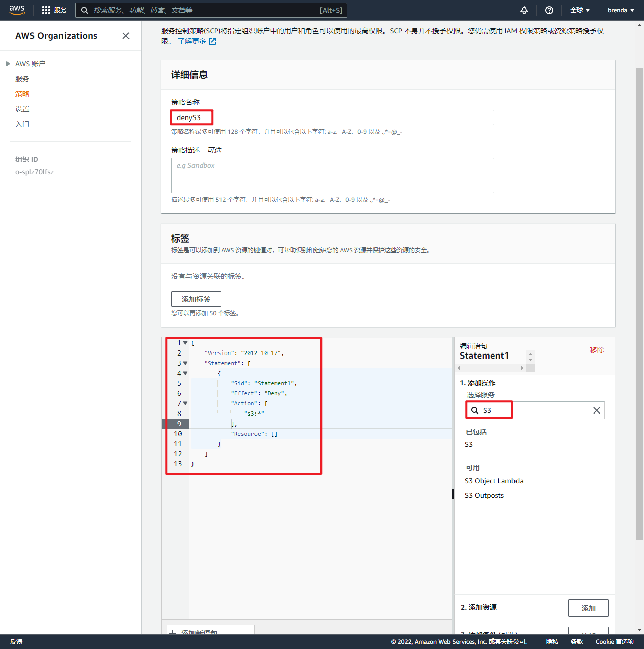The height and width of the screenshot is (649, 644).
Task: Open the brenda account dropdown
Action: [621, 10]
